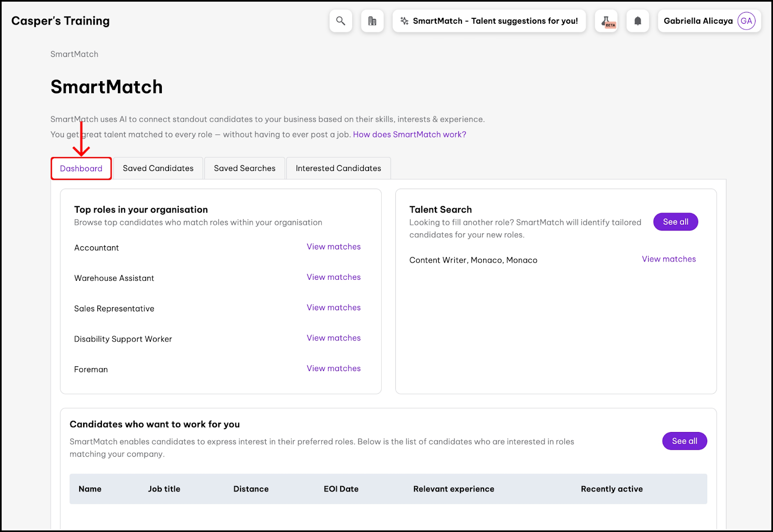Go to the Interested Candidates tab
The image size is (773, 532).
[338, 168]
